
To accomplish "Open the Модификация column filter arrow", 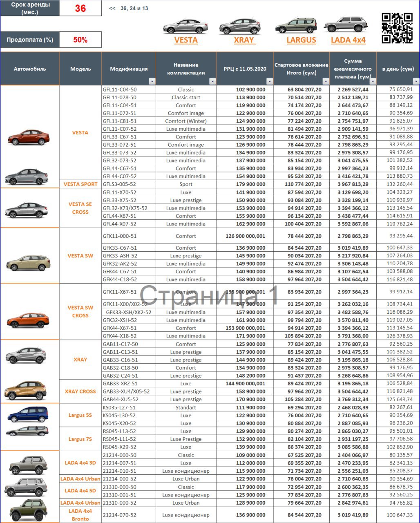I will tap(152, 81).
